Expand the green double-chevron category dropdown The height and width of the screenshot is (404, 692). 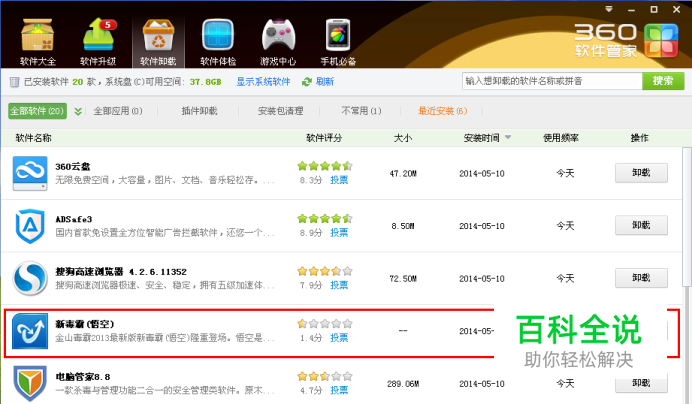point(78,111)
